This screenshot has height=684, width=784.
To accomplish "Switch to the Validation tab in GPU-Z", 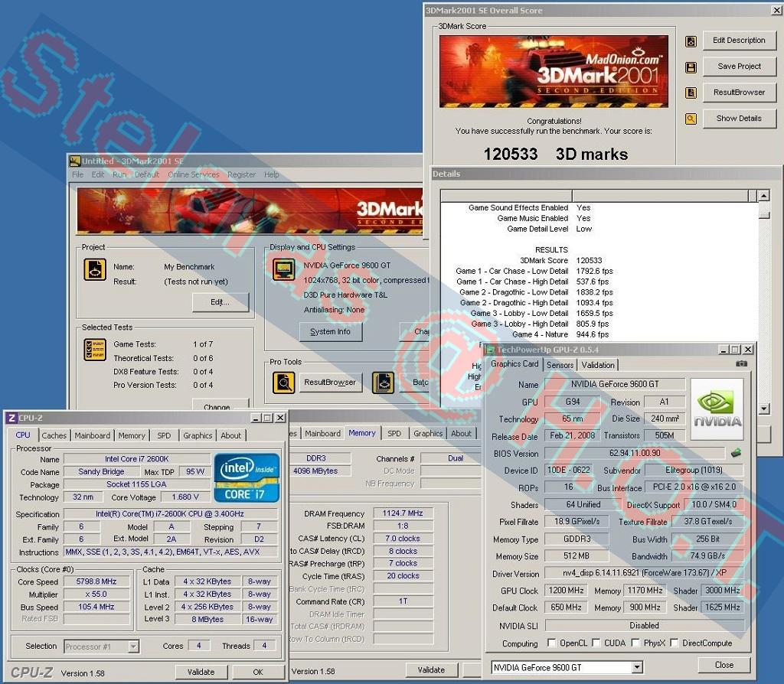I will click(598, 365).
